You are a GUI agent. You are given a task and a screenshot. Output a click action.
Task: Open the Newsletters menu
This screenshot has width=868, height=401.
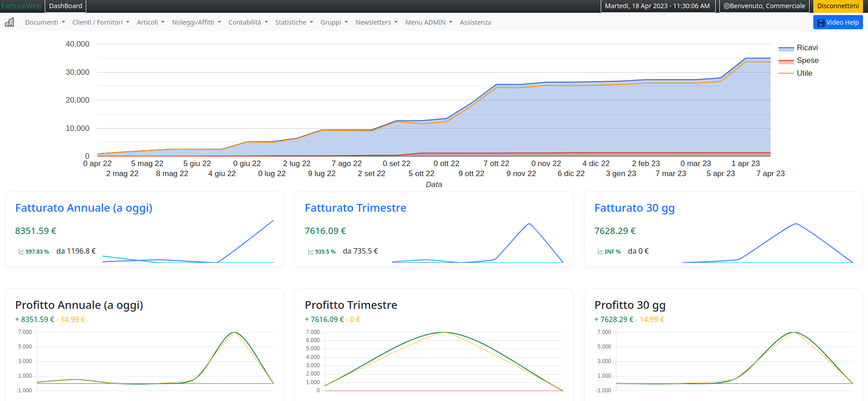click(376, 22)
